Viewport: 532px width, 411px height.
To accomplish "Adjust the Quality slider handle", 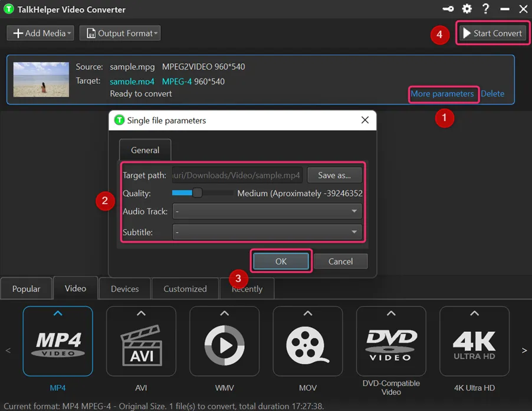I will [197, 193].
